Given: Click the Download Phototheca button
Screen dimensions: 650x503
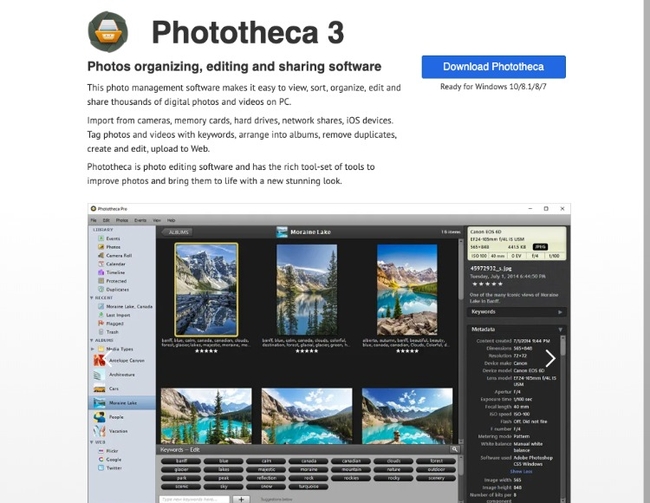Looking at the screenshot, I should (493, 67).
